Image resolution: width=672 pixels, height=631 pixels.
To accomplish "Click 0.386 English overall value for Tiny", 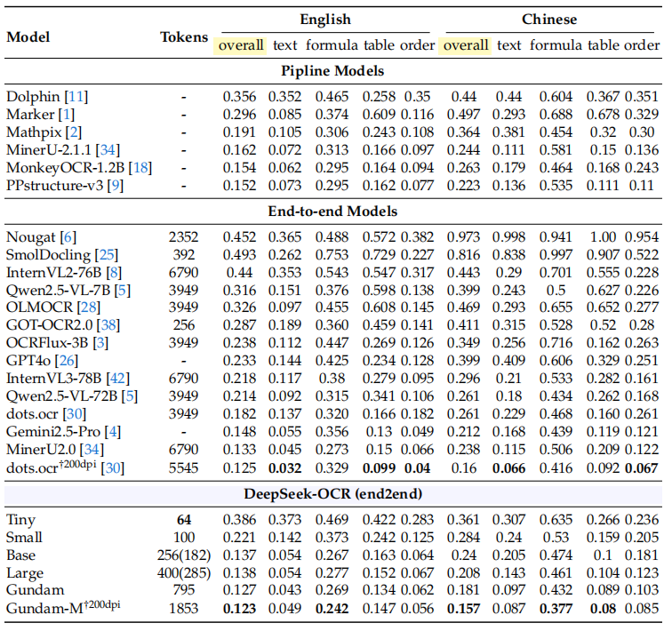I will coord(240,520).
